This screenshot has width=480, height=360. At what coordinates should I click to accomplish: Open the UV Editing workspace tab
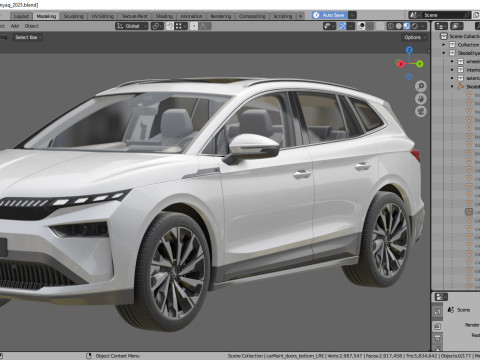pos(102,16)
